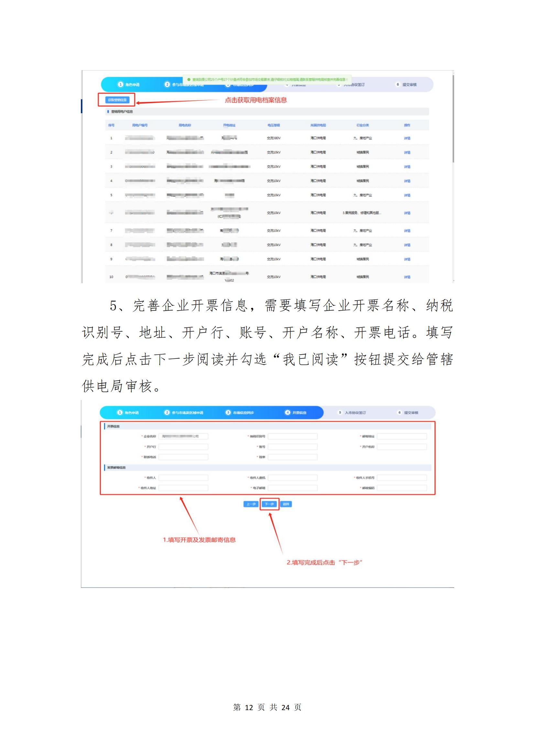This screenshot has width=535, height=756.
Task: Open 详情 link for row 7
Action: [407, 231]
